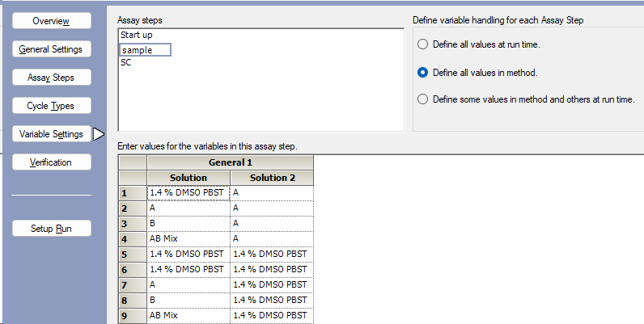Click the 'AB Mix' Solution cell in row 9
Viewport: 644px width, 324px height.
(188, 315)
